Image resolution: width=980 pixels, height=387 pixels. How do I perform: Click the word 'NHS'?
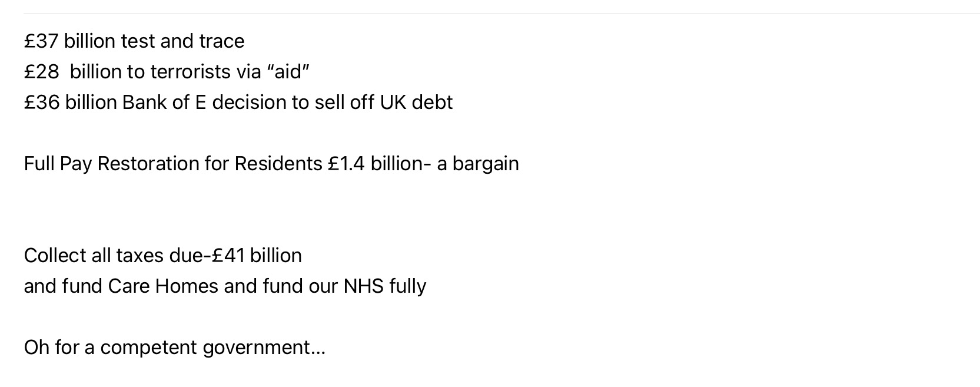[x=363, y=286]
